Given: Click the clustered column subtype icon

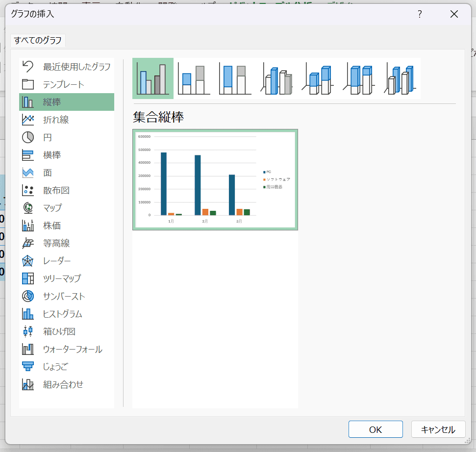Looking at the screenshot, I should (152, 78).
